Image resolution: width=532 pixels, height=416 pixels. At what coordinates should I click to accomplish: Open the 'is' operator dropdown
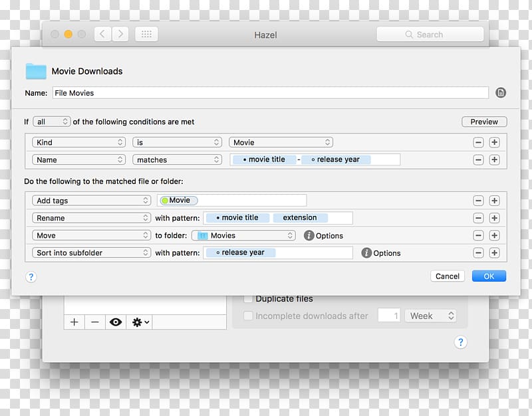tap(177, 142)
